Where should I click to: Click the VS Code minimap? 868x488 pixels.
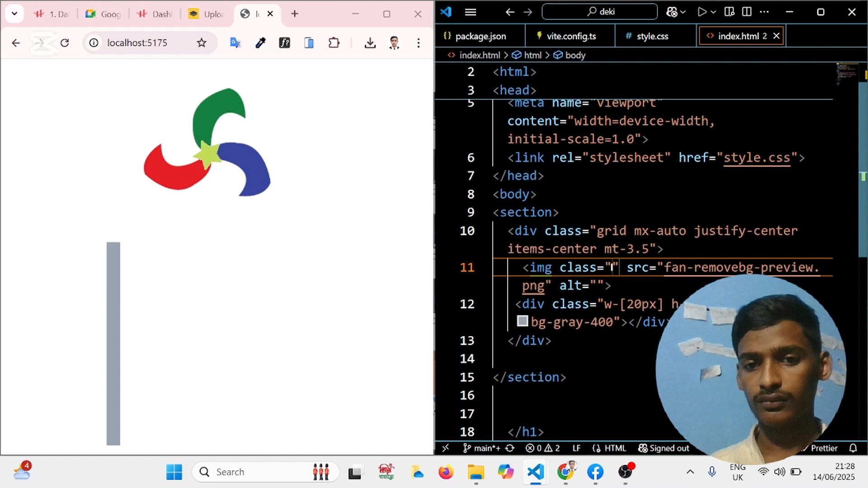point(846,75)
